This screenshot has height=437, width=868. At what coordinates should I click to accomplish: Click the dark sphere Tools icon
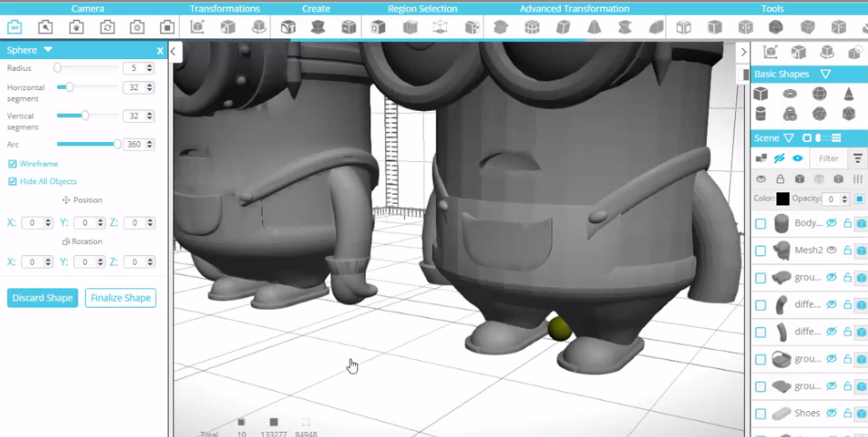776,27
